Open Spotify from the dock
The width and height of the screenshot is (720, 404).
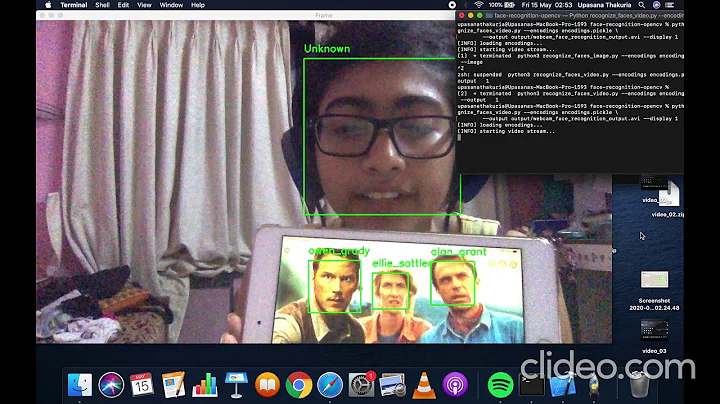tap(500, 385)
